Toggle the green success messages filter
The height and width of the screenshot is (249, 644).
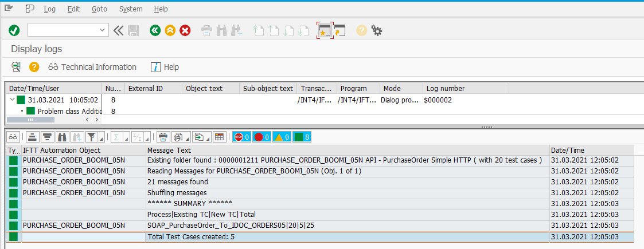click(x=302, y=137)
